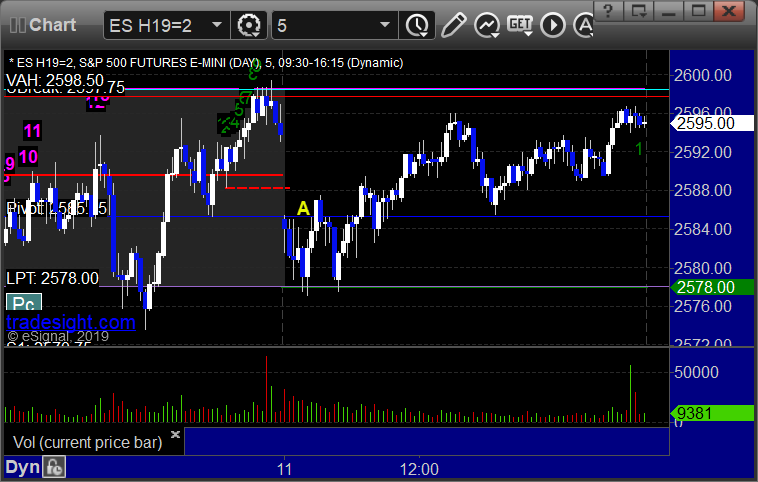
Task: Select the pencil drawing tools icon
Action: (x=453, y=25)
